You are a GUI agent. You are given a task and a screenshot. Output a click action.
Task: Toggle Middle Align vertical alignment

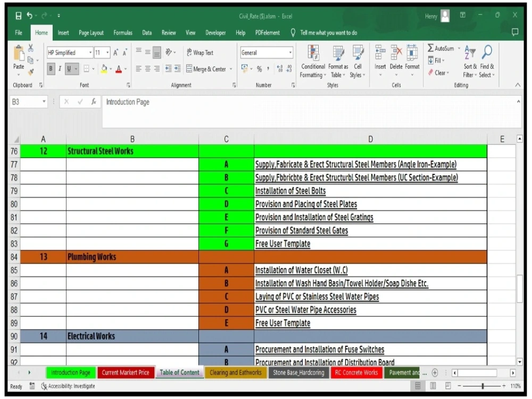(x=147, y=52)
